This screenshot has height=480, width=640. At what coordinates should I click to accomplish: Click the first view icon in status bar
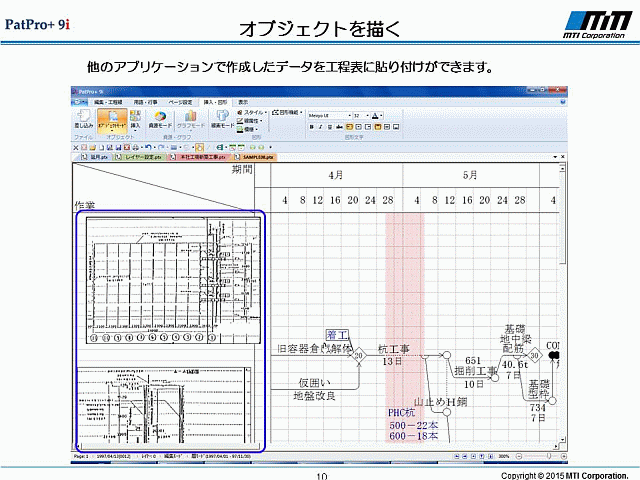(457, 456)
